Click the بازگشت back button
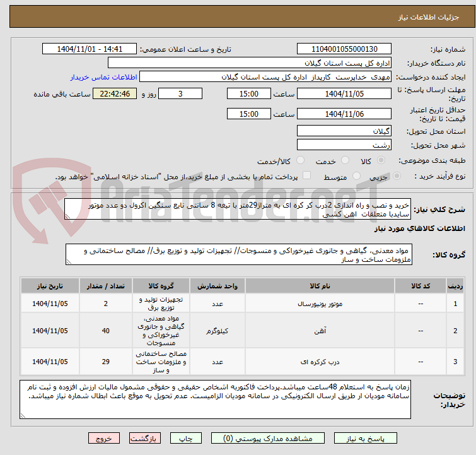This screenshot has width=476, height=455. (144, 439)
